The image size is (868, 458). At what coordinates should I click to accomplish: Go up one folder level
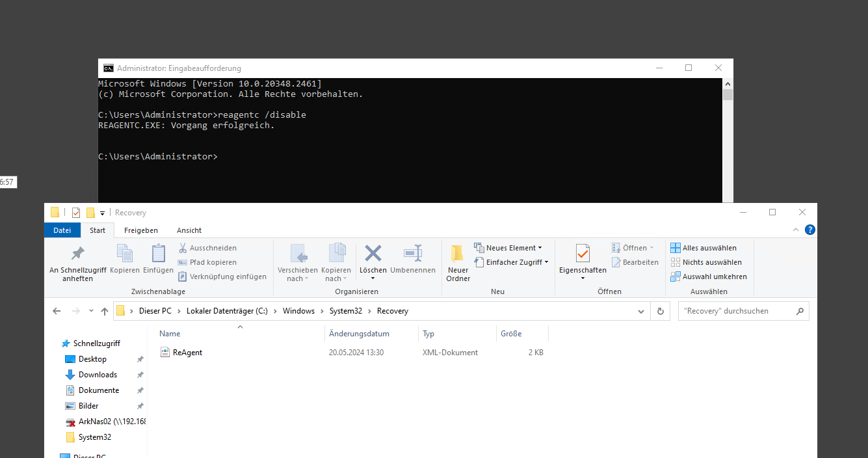click(105, 311)
